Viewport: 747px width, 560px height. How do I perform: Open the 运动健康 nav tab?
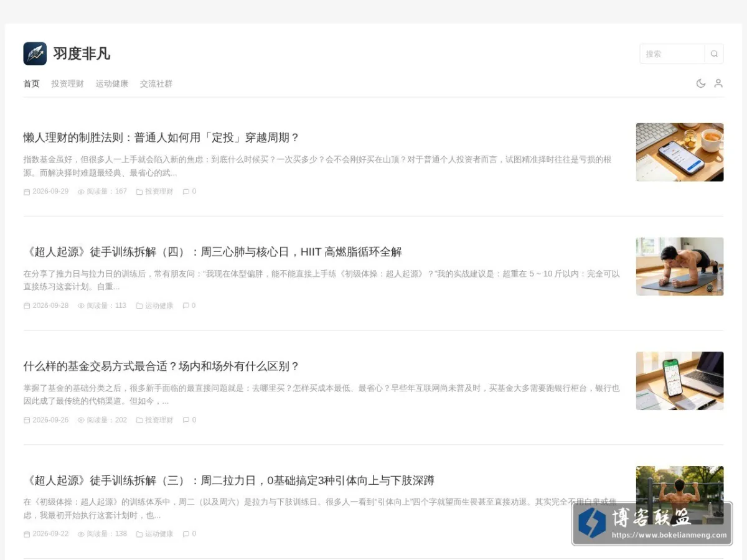(x=112, y=83)
